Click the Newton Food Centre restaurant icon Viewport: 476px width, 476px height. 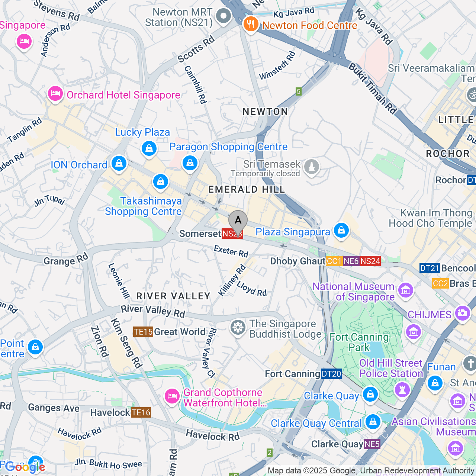pos(251,25)
